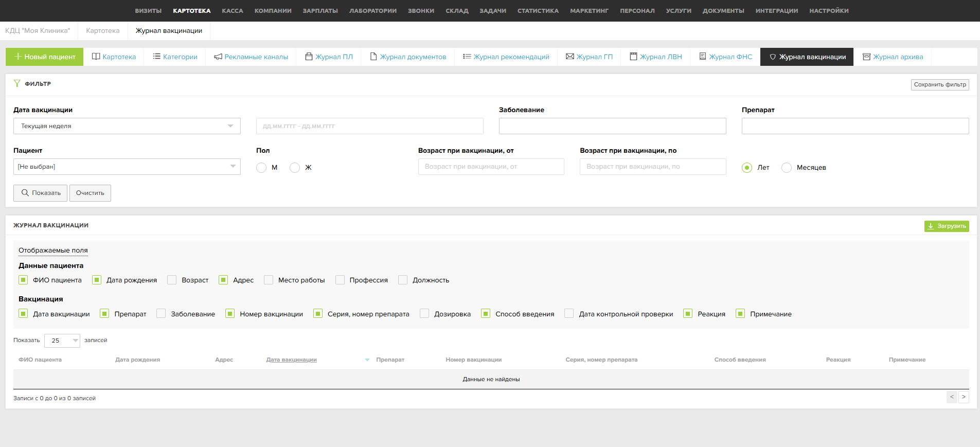The width and height of the screenshot is (980, 447).
Task: Click the Возраст при вакцинации, по field
Action: (x=653, y=167)
